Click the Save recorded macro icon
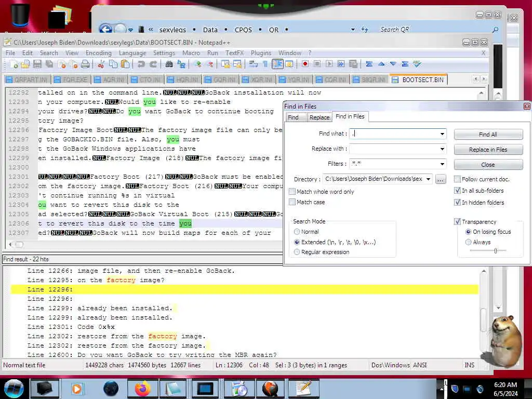This screenshot has width=532, height=399. (x=353, y=64)
